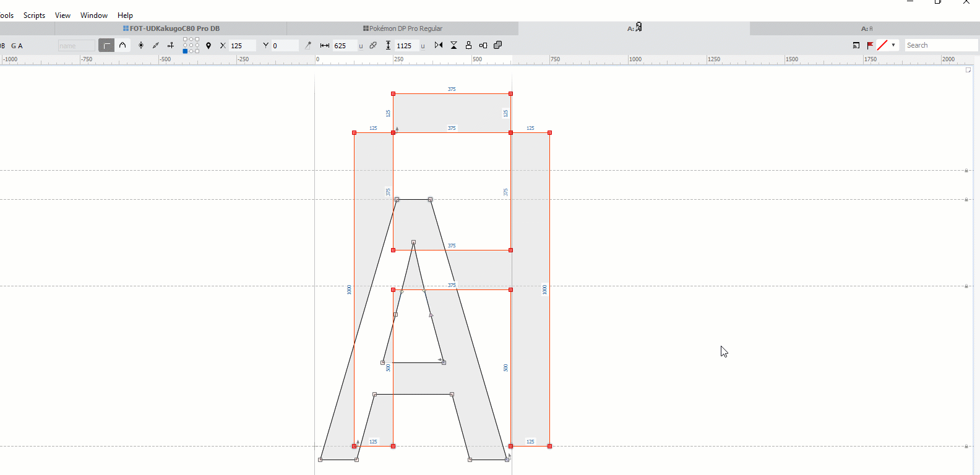Click the red slash color swatch
Screen dimensions: 980x475
(x=882, y=45)
